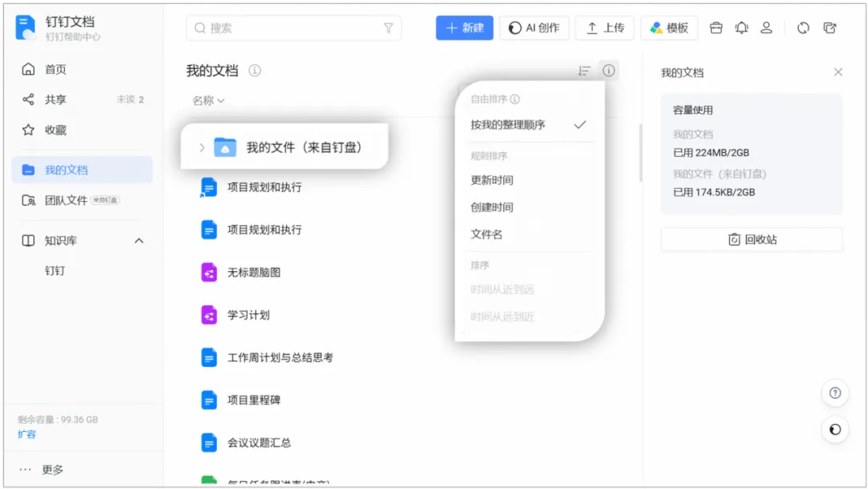Open the 我的文件（来自钉盘）folder
The image size is (868, 489).
pos(285,147)
